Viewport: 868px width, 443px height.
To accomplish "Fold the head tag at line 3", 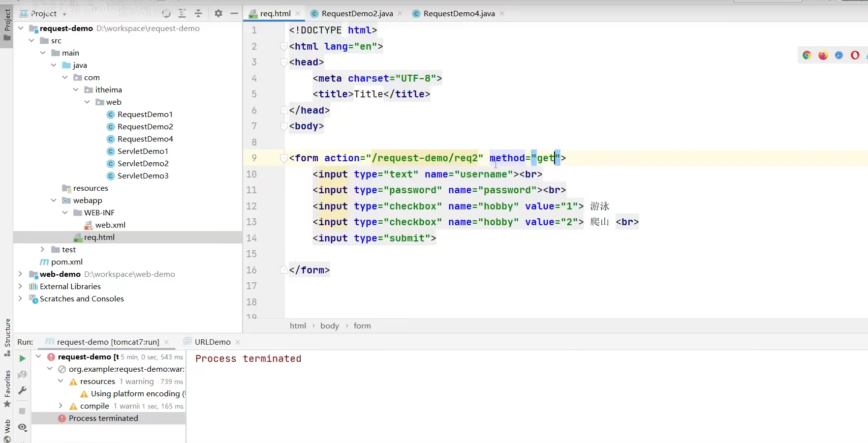I will (x=284, y=62).
